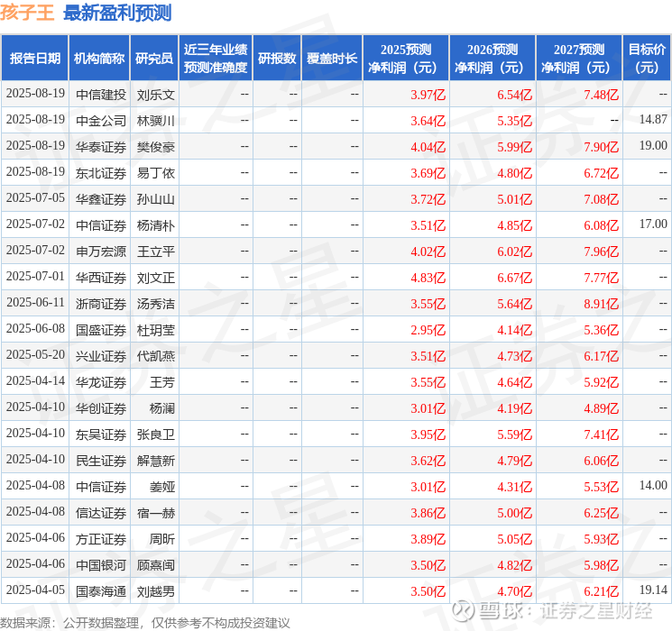Screen dimensions: 672x631
Task: Select the 中信建投 institution cell
Action: pyautogui.click(x=101, y=95)
